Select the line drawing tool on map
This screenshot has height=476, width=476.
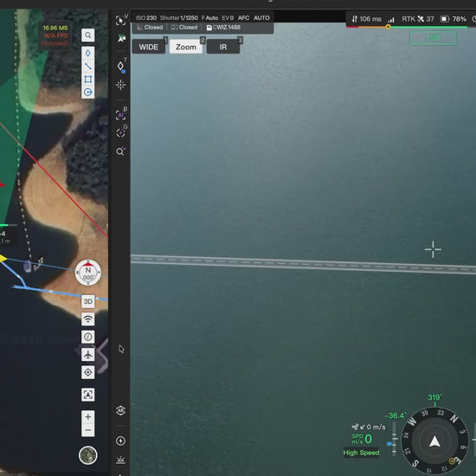[87, 66]
